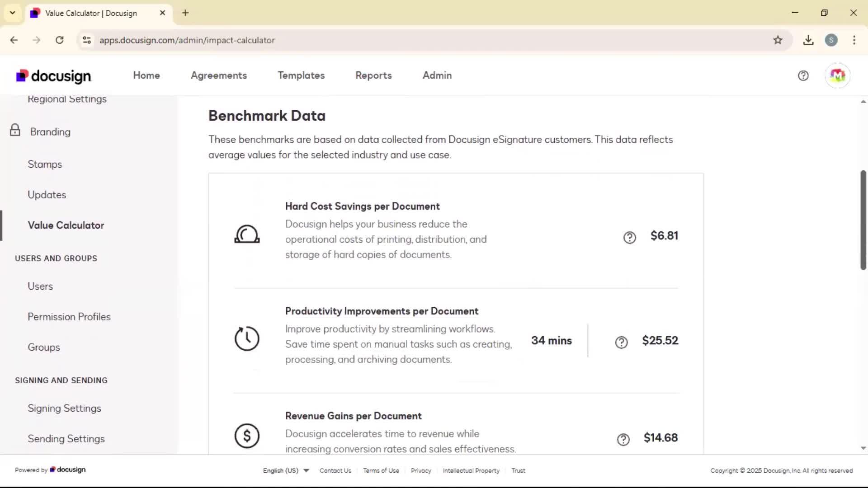The width and height of the screenshot is (868, 488).
Task: Go to the Home tab
Action: tap(146, 75)
